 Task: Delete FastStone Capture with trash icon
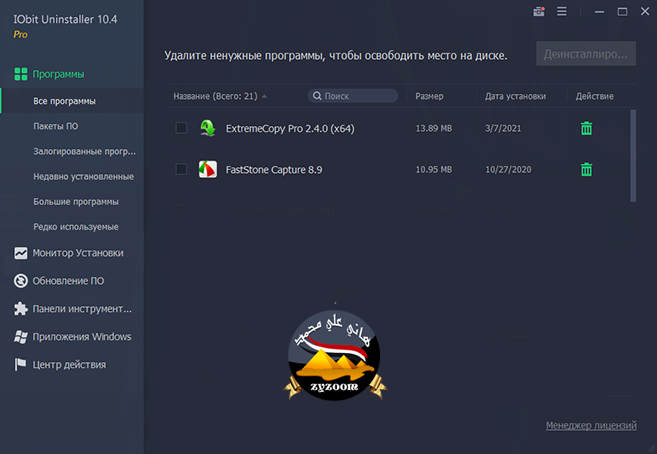point(586,170)
